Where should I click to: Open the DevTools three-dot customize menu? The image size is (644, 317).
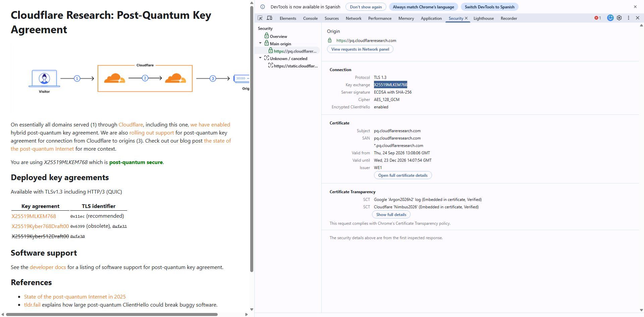[629, 18]
